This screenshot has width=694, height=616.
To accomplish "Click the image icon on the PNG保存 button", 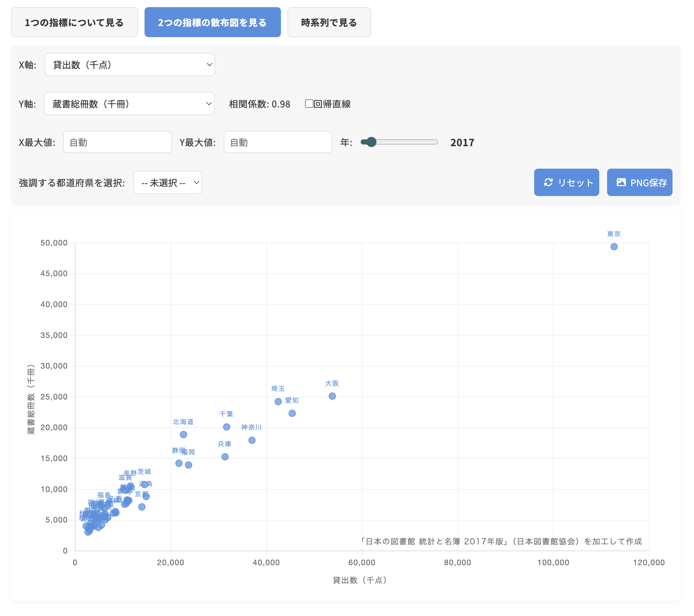I will 621,182.
